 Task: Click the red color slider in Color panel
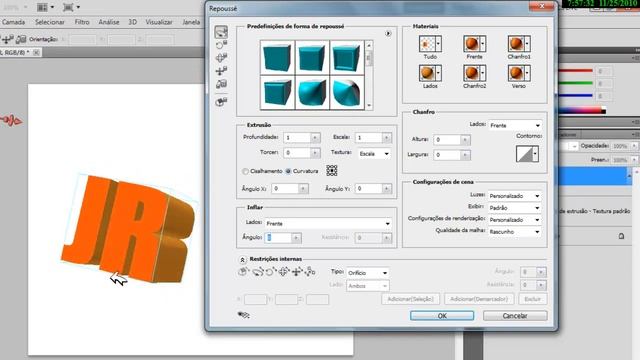tap(575, 71)
